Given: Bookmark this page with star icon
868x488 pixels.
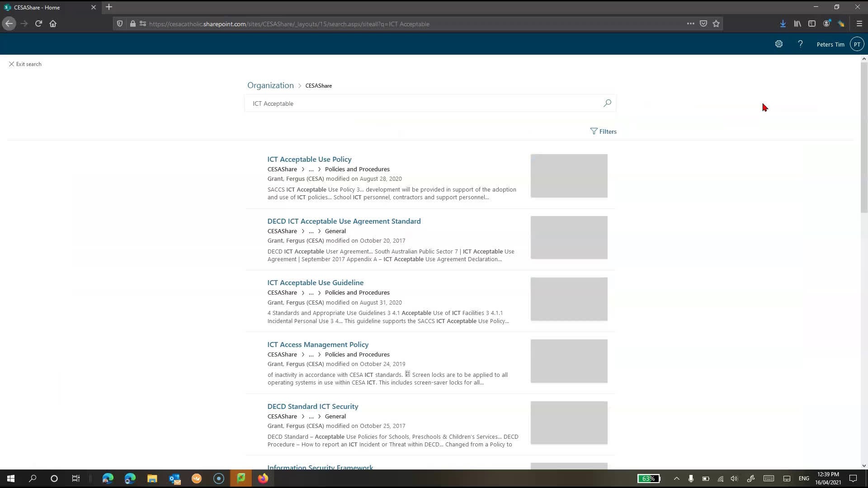Looking at the screenshot, I should (716, 24).
